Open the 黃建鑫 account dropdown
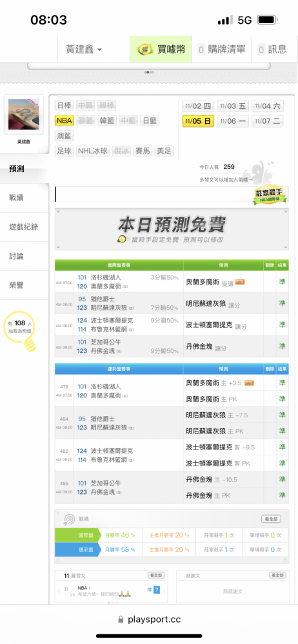Image resolution: width=298 pixels, height=644 pixels. point(84,50)
